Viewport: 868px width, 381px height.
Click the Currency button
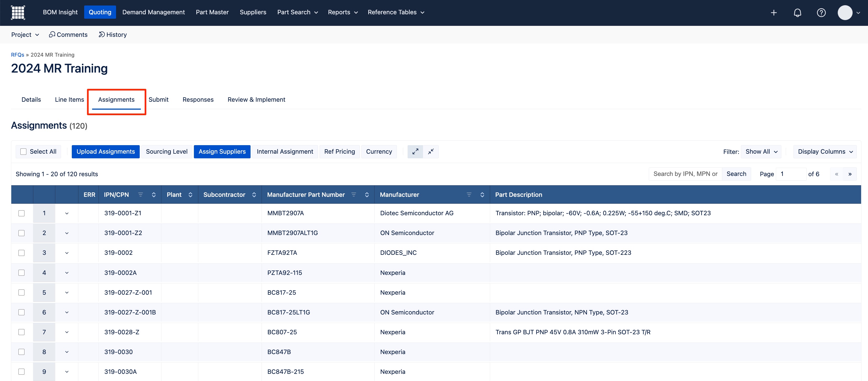click(x=379, y=151)
